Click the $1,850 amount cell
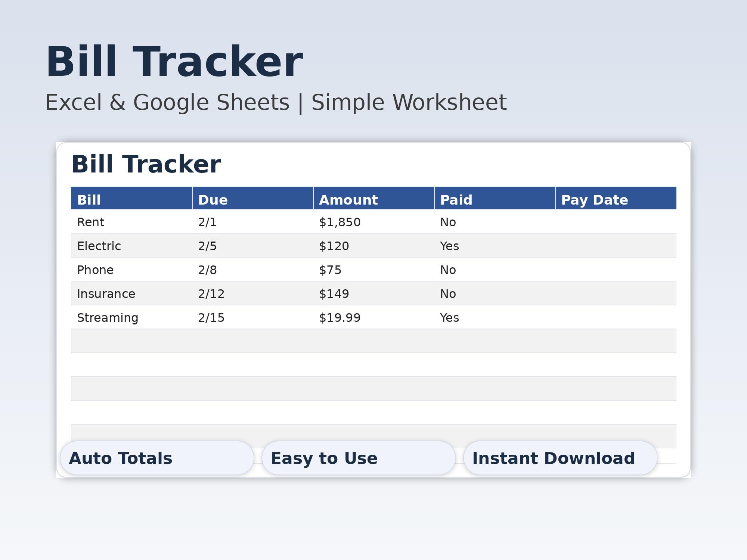 [373, 222]
